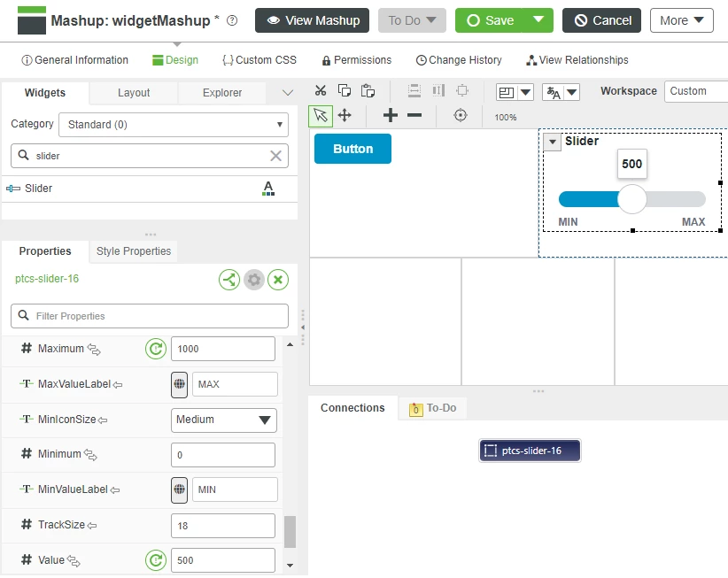
Task: Click the gear configure icon for ptcs-slider-16
Action: 254,280
